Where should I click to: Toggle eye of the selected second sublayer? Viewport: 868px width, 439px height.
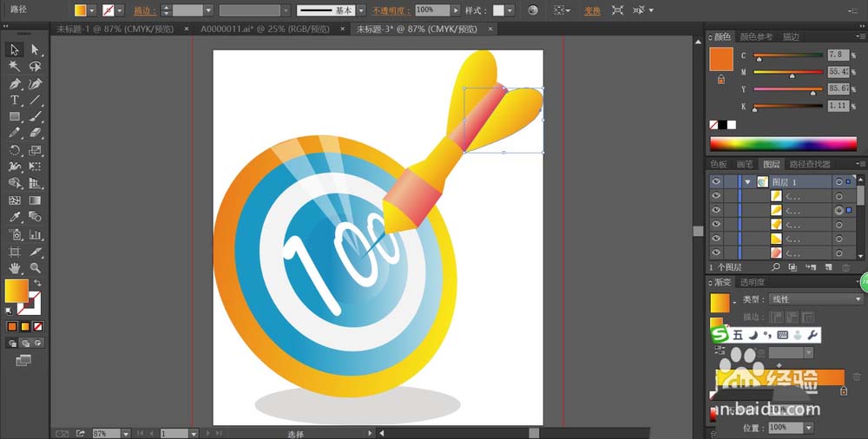point(716,210)
